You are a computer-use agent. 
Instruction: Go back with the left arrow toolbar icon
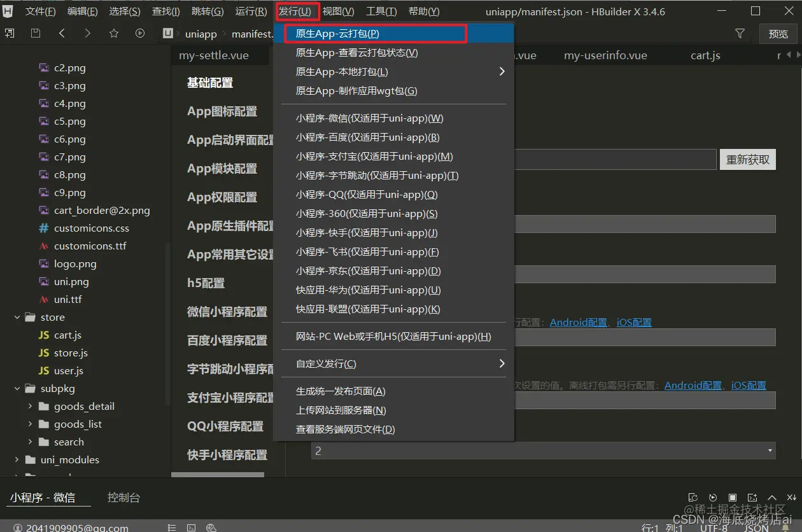62,34
